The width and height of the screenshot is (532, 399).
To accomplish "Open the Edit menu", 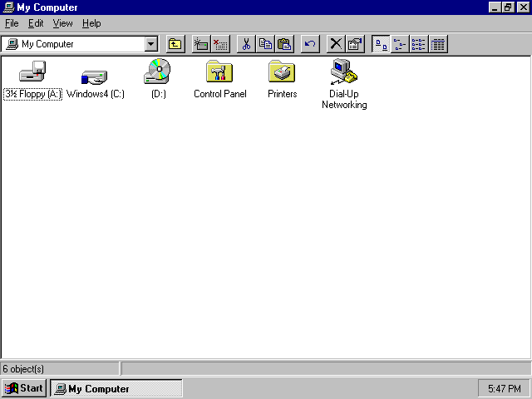I will coord(36,23).
